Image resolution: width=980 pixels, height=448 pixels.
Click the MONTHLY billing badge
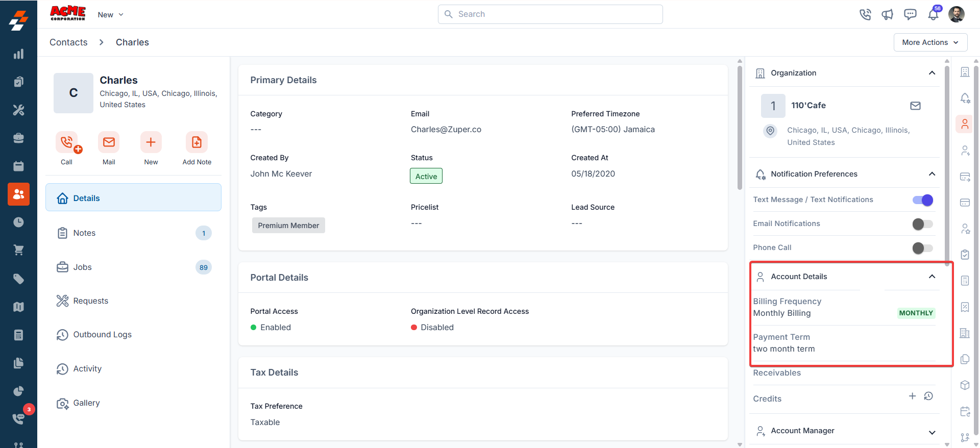point(916,313)
